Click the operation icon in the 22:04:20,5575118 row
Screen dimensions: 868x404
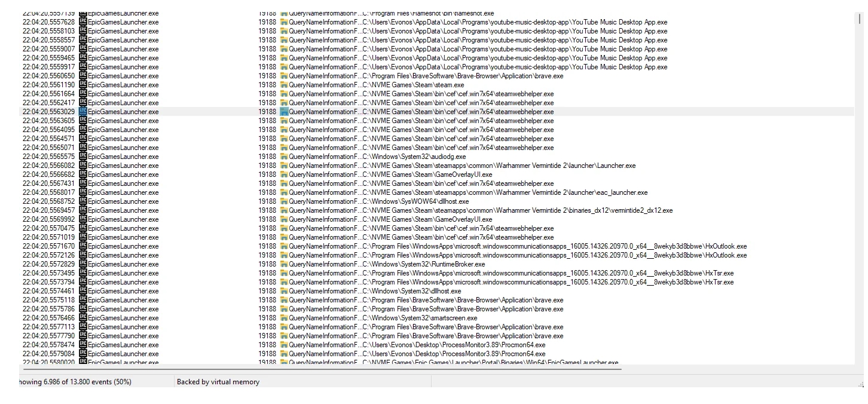click(x=284, y=300)
